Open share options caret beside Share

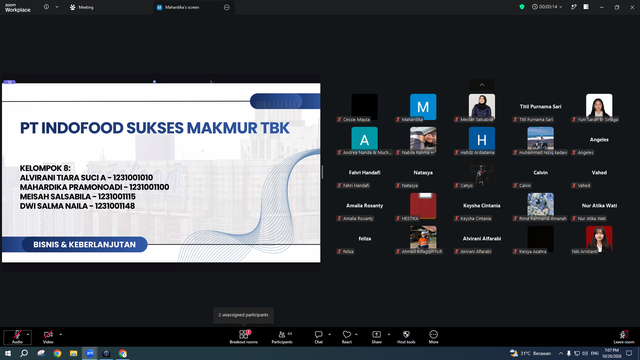point(389,334)
